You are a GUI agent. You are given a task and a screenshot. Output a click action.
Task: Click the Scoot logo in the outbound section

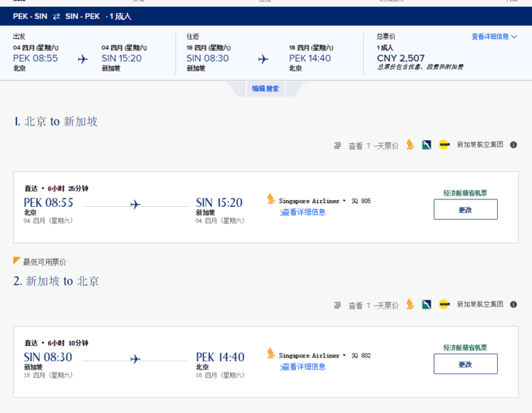coord(444,145)
